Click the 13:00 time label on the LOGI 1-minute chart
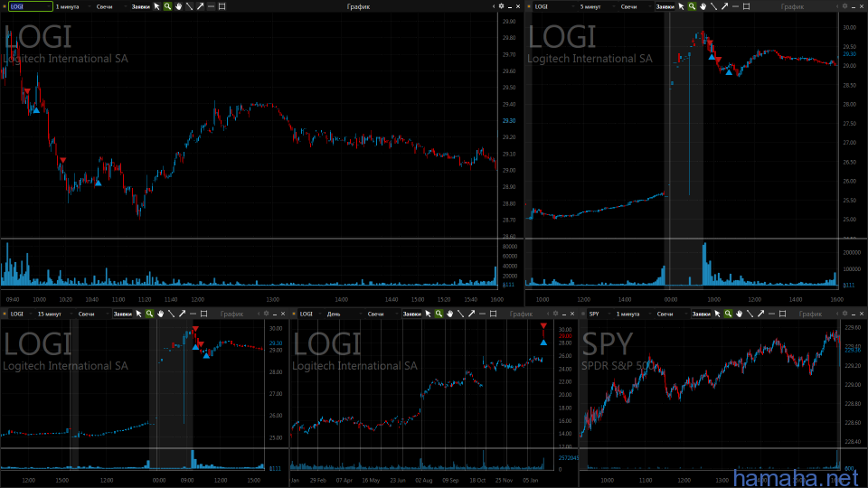Viewport: 868px width, 488px height. click(272, 299)
